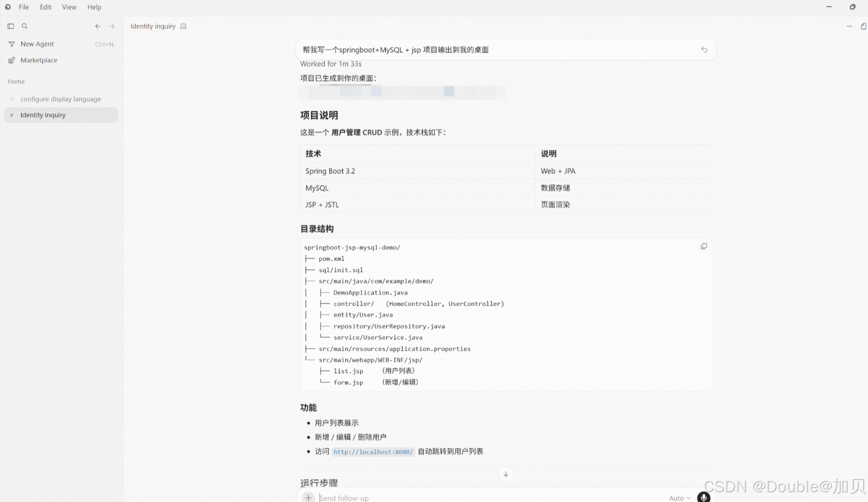Click the MySQL table cell

click(x=418, y=188)
